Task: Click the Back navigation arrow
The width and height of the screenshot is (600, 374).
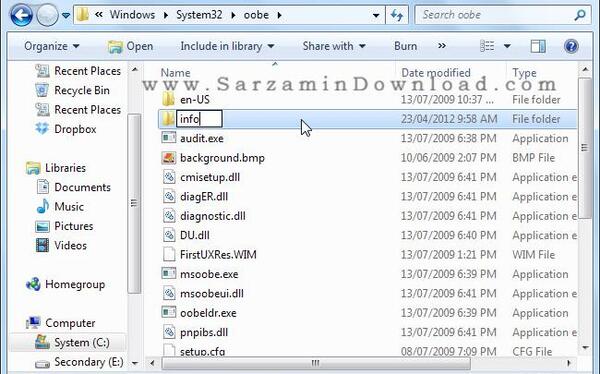Action: (21, 15)
